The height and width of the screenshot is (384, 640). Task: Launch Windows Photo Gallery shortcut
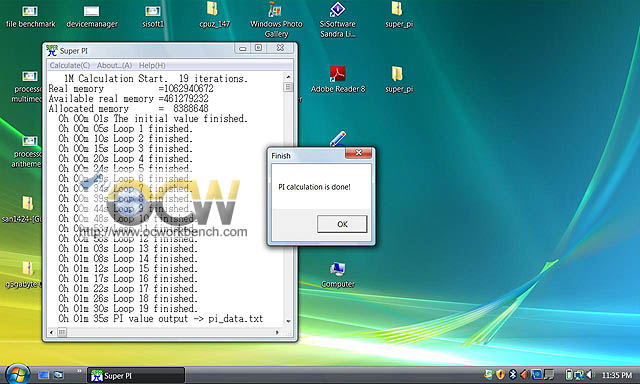click(x=276, y=20)
